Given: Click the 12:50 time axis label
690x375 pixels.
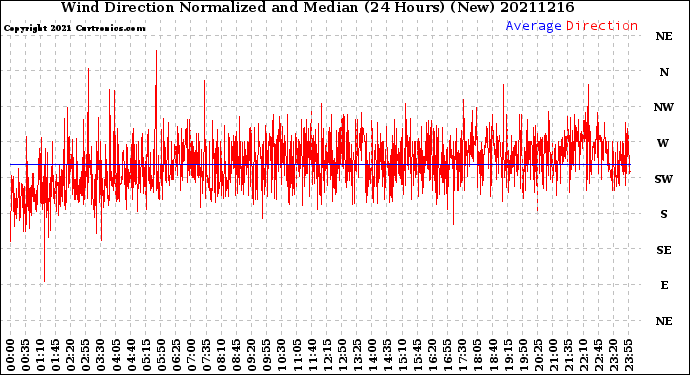Looking at the screenshot, I should (342, 355).
